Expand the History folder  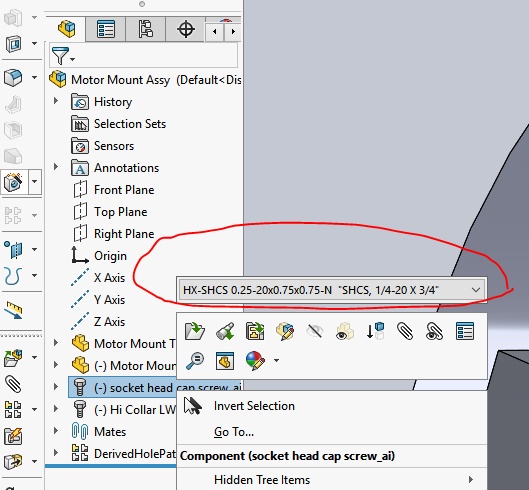(56, 101)
